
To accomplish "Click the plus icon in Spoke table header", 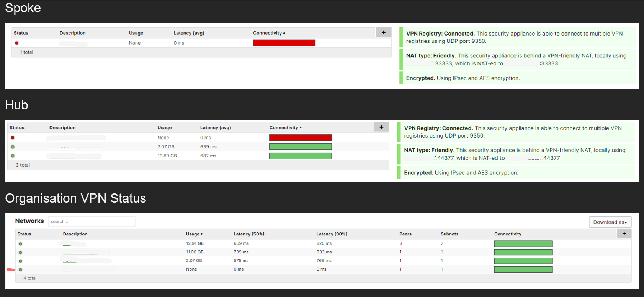I will point(383,32).
